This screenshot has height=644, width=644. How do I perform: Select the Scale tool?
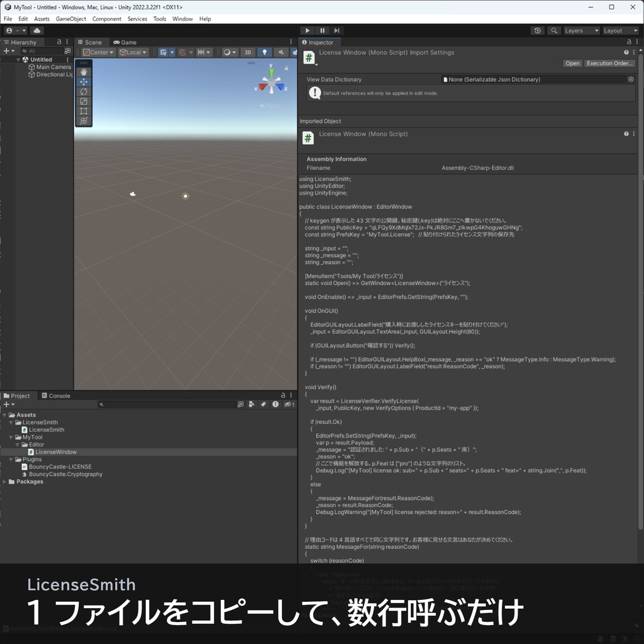point(84,101)
